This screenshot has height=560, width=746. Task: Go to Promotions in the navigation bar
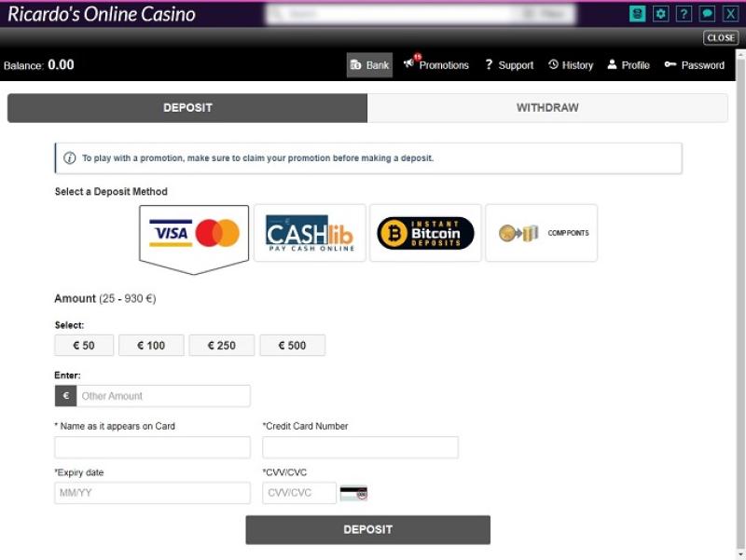pos(436,65)
